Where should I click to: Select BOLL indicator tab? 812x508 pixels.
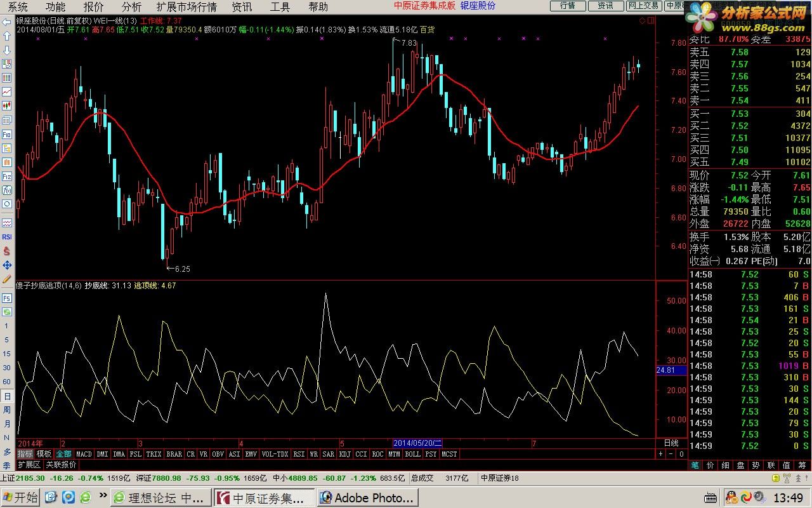coord(412,454)
